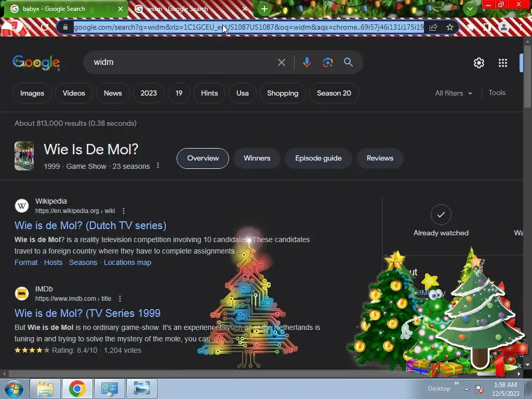Open the Hosts sitelink
Screen dimensions: 532x399
click(x=54, y=262)
